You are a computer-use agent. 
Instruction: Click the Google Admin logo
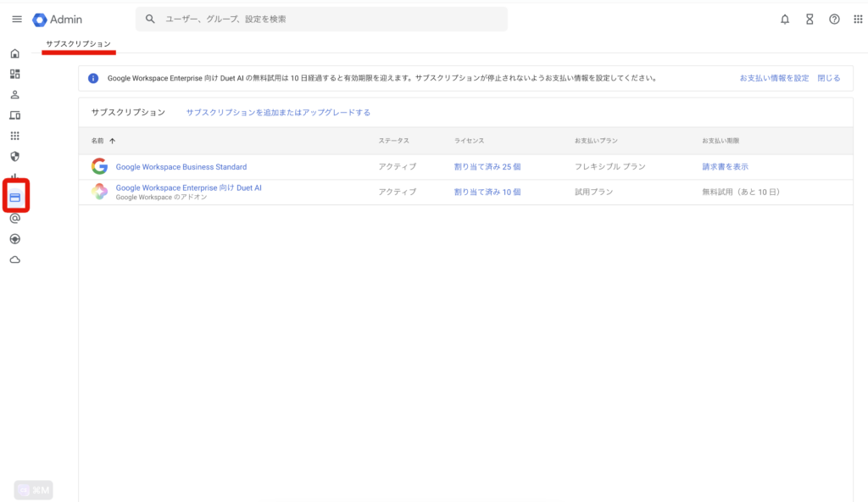[57, 20]
